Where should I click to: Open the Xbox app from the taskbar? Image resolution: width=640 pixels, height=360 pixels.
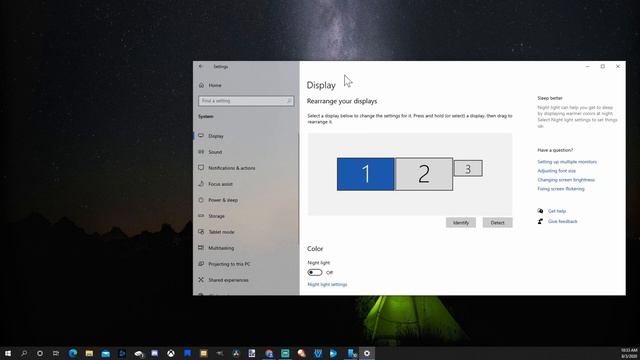(x=171, y=353)
